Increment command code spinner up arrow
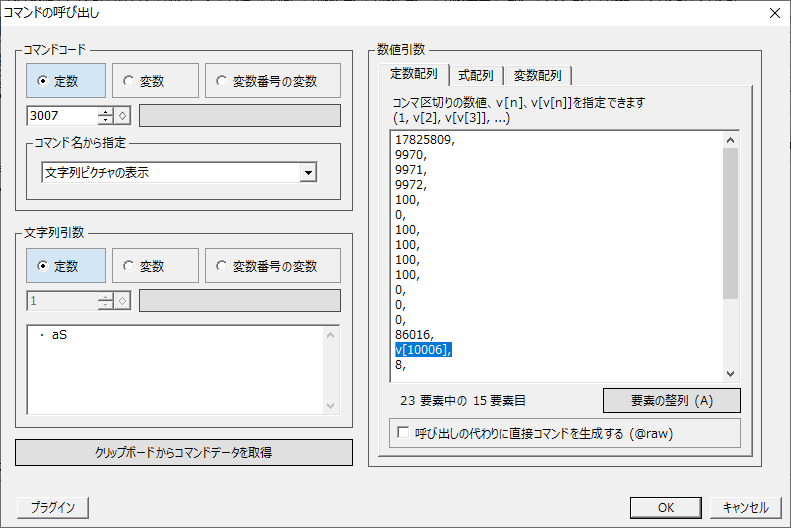The width and height of the screenshot is (791, 528). click(x=106, y=111)
